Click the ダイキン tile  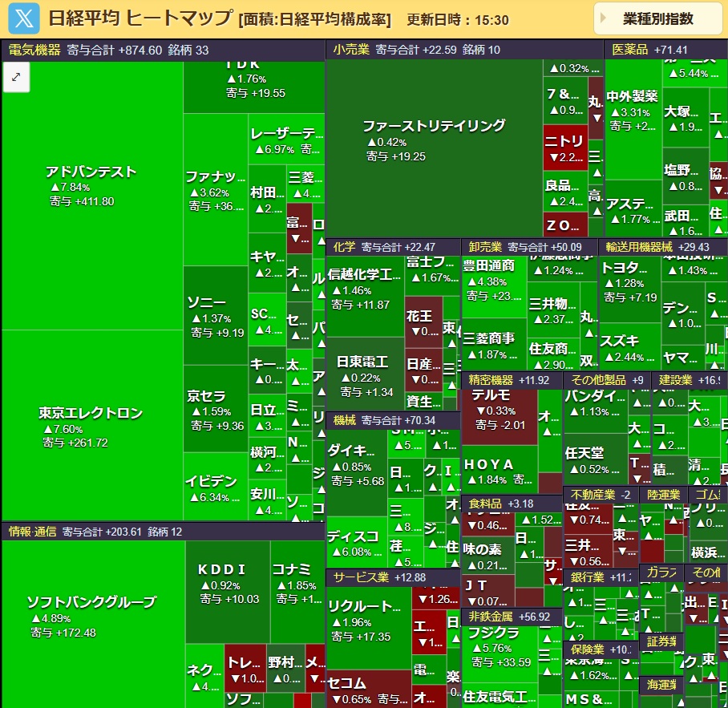(x=357, y=472)
